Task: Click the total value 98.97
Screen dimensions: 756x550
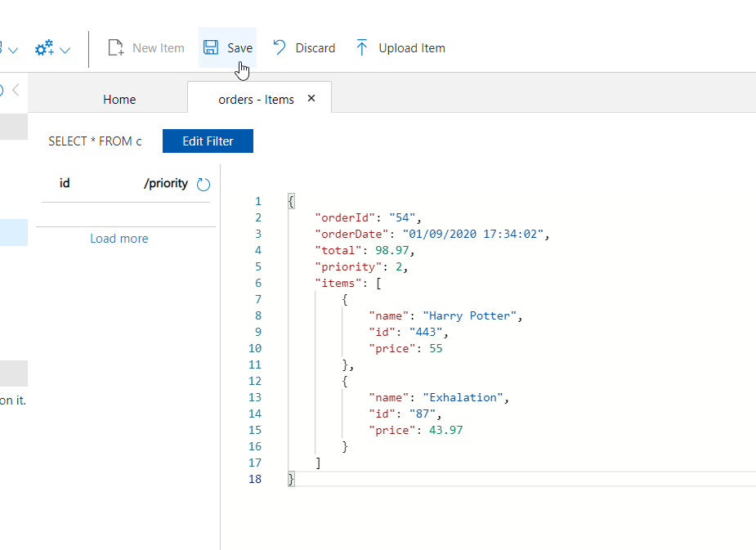Action: 392,251
